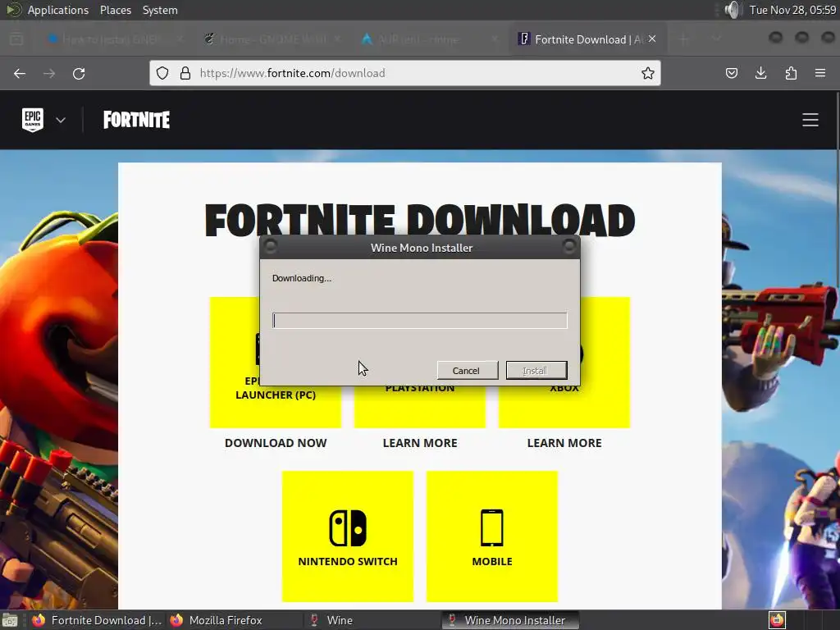Cancel the Wine Mono download
The height and width of the screenshot is (630, 840).
[467, 370]
